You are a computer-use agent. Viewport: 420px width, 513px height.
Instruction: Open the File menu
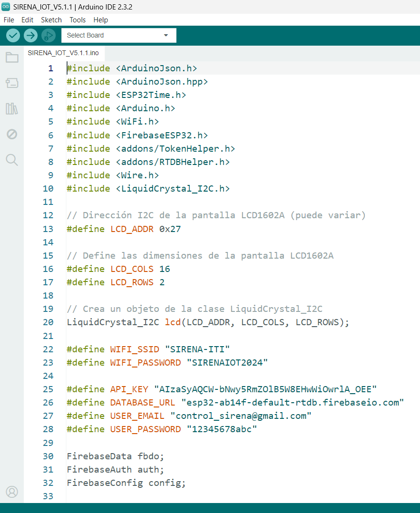click(9, 20)
